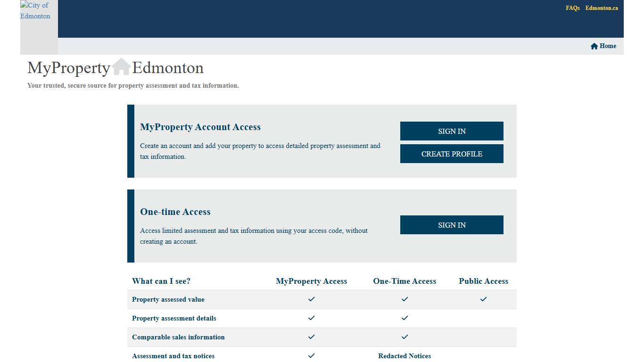This screenshot has height=362, width=644.
Task: Click the Redacted Notices text
Action: click(x=404, y=356)
